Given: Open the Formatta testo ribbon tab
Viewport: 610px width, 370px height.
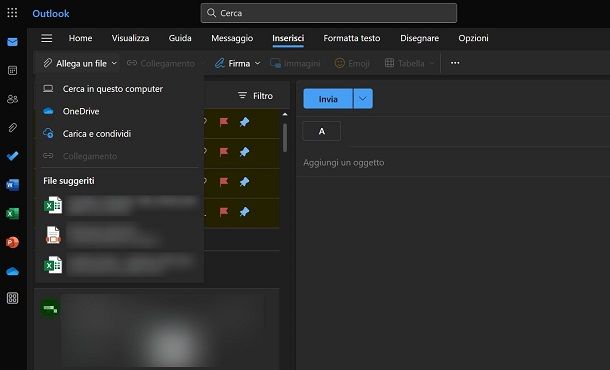Looking at the screenshot, I should coord(352,38).
